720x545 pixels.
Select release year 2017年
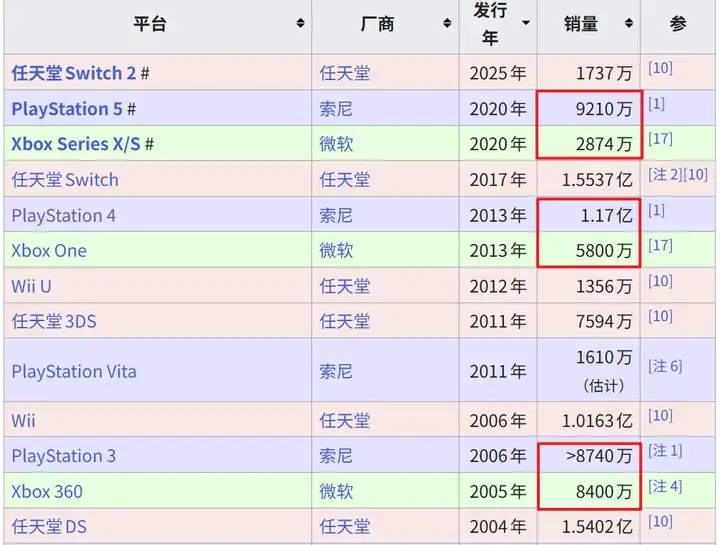pyautogui.click(x=498, y=180)
